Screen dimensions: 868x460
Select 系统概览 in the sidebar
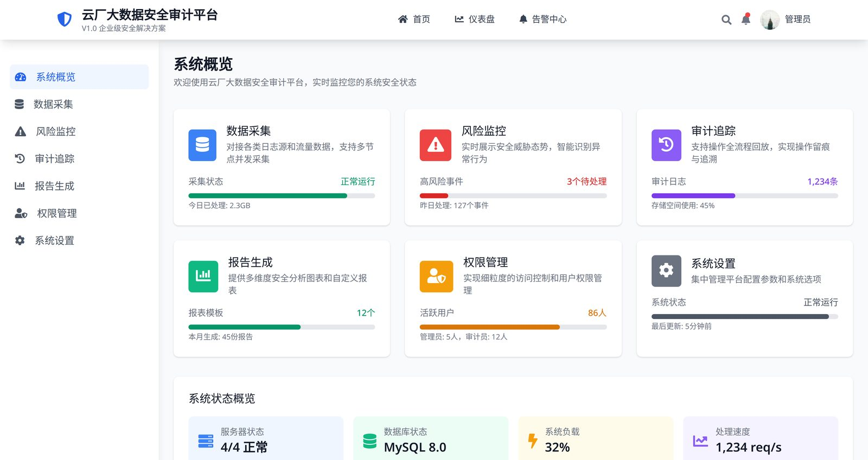click(x=79, y=77)
